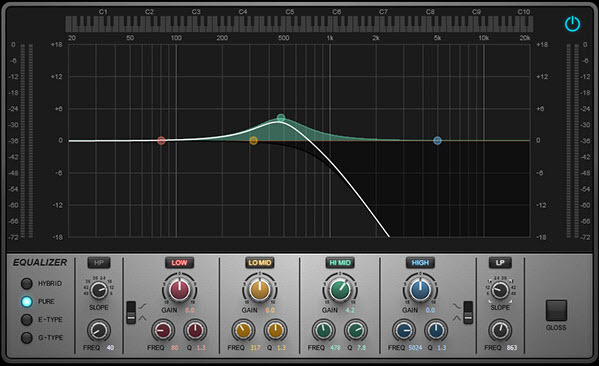Select the HYBRID equalizer mode
This screenshot has width=599, height=366.
click(x=27, y=283)
